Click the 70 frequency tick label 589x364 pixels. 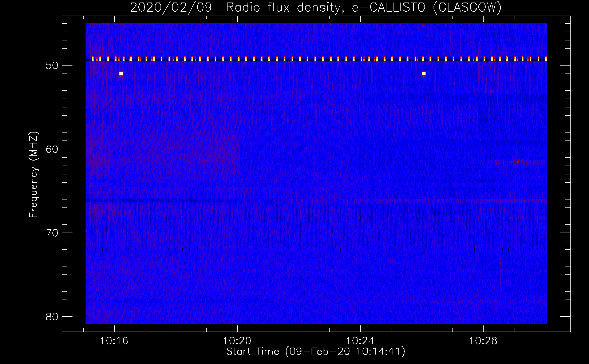point(52,233)
